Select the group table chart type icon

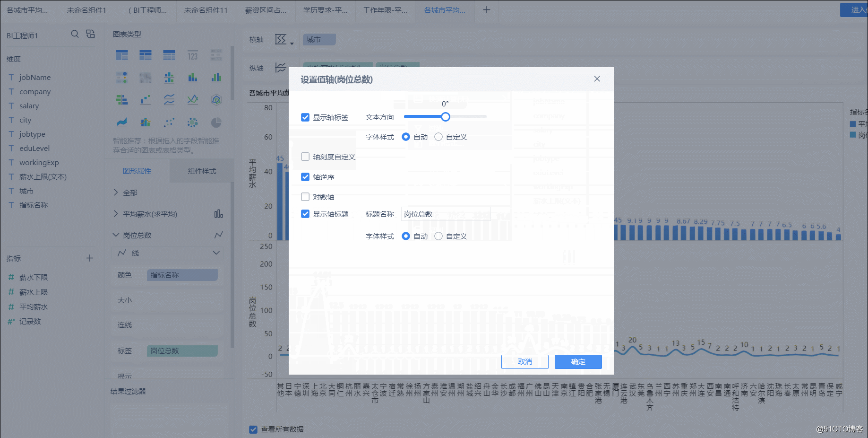[122, 55]
